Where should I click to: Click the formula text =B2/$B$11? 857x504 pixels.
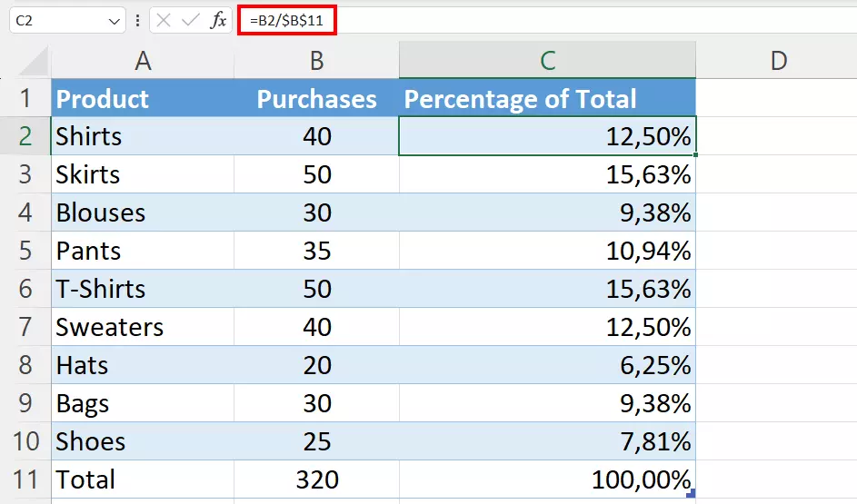[286, 19]
